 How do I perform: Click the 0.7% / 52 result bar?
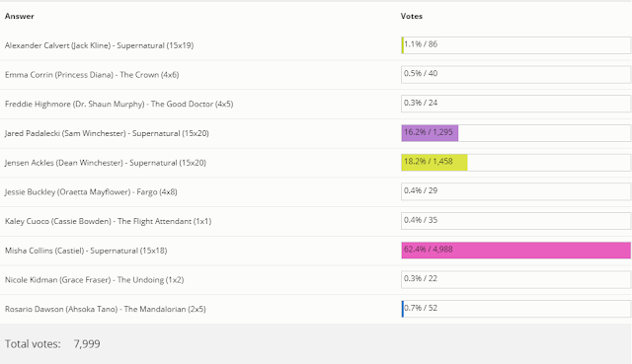tap(515, 309)
